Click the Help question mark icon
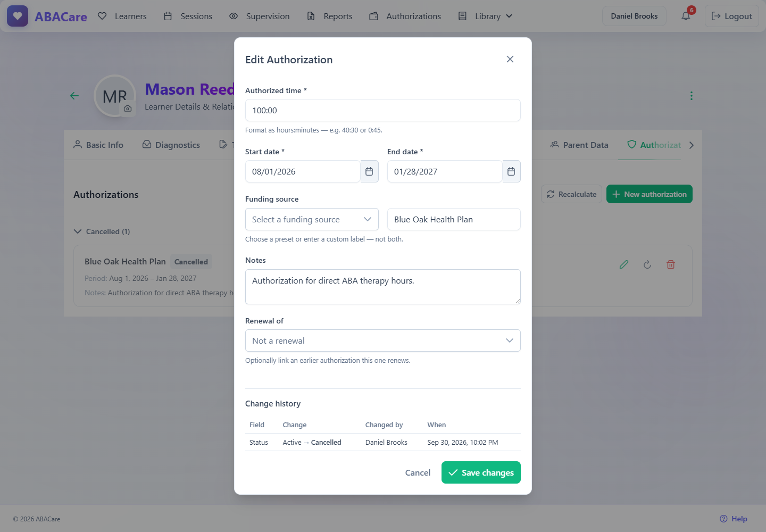 click(723, 519)
